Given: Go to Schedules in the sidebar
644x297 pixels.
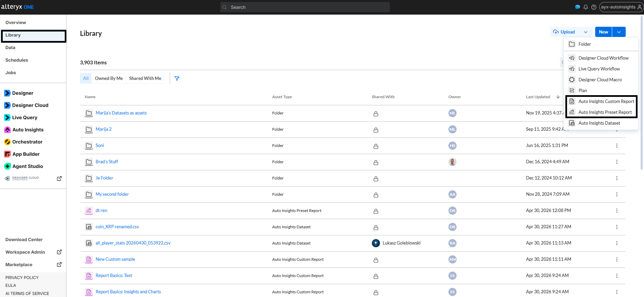Looking at the screenshot, I should (x=17, y=60).
